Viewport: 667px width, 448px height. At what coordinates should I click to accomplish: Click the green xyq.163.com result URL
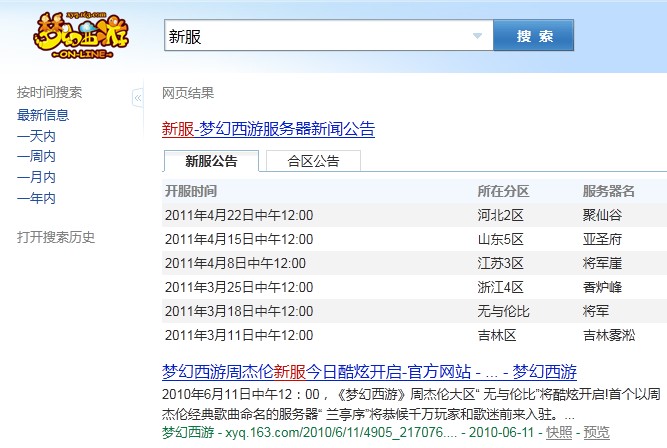(x=341, y=433)
